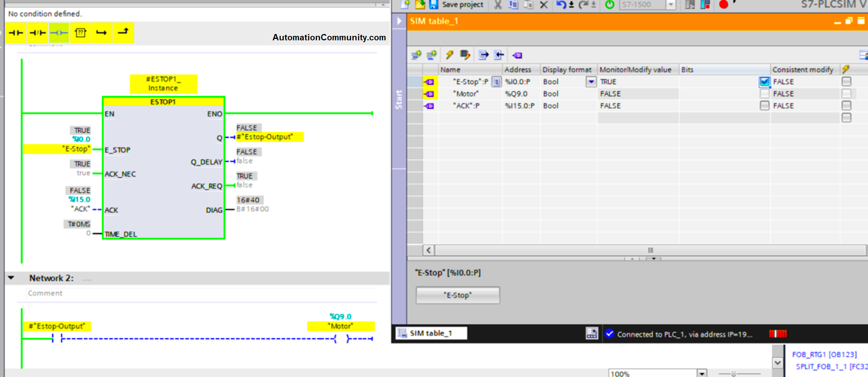868x377 pixels.
Task: Click the modify all values lightning icon
Action: tap(449, 55)
